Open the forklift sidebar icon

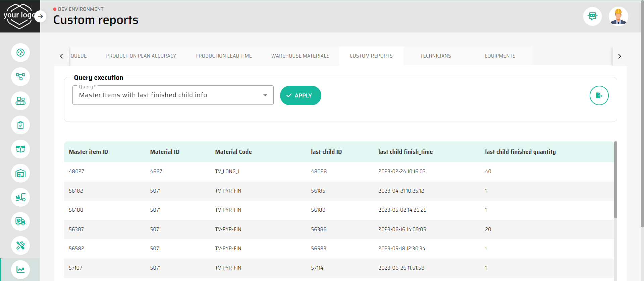point(20,197)
